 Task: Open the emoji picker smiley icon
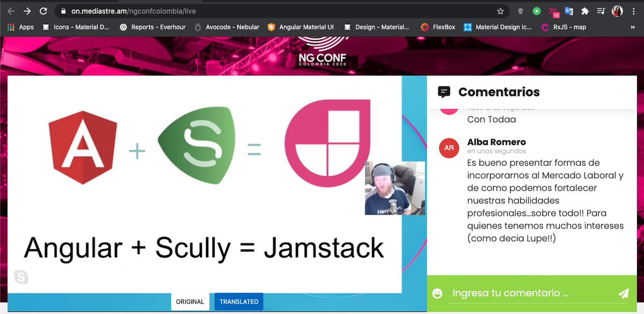tap(437, 294)
